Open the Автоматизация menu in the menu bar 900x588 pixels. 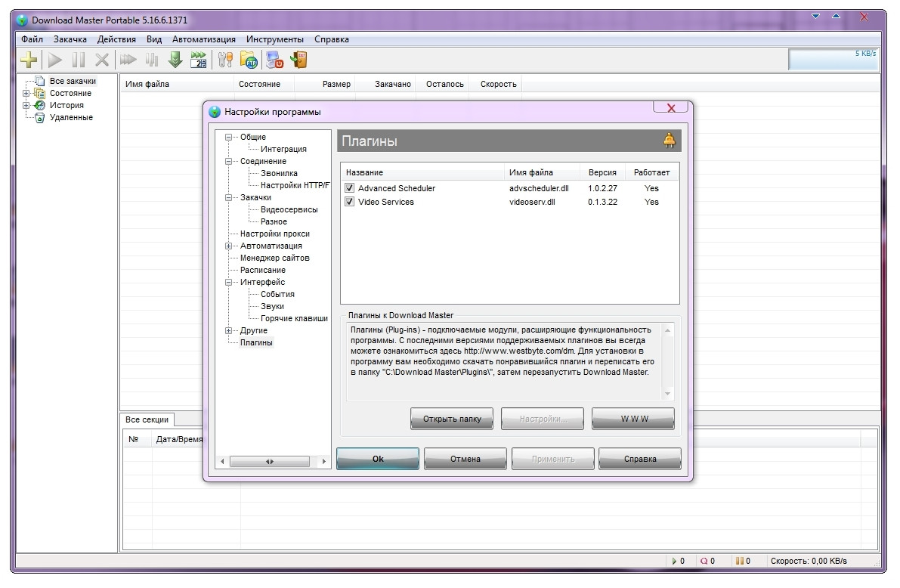pos(204,39)
